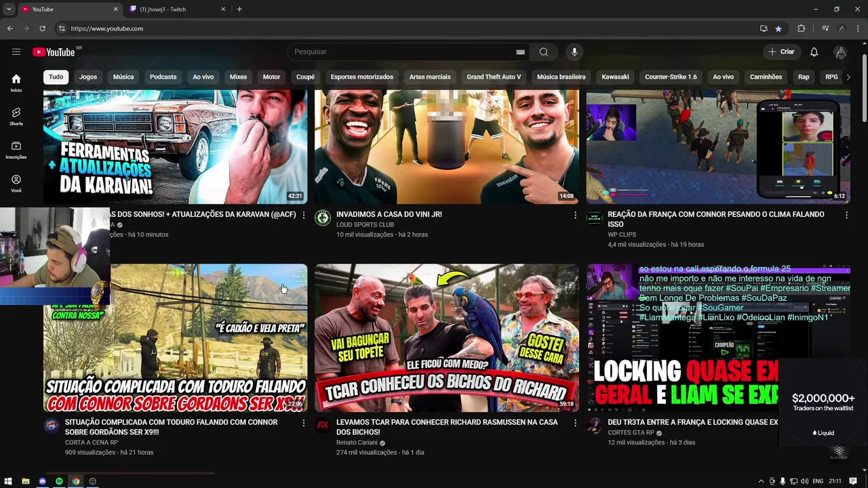
Task: Select the Jogos filter chip
Action: [88, 77]
